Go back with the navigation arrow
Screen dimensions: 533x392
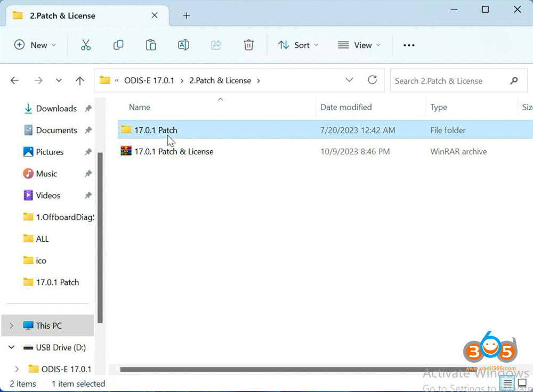pos(14,80)
